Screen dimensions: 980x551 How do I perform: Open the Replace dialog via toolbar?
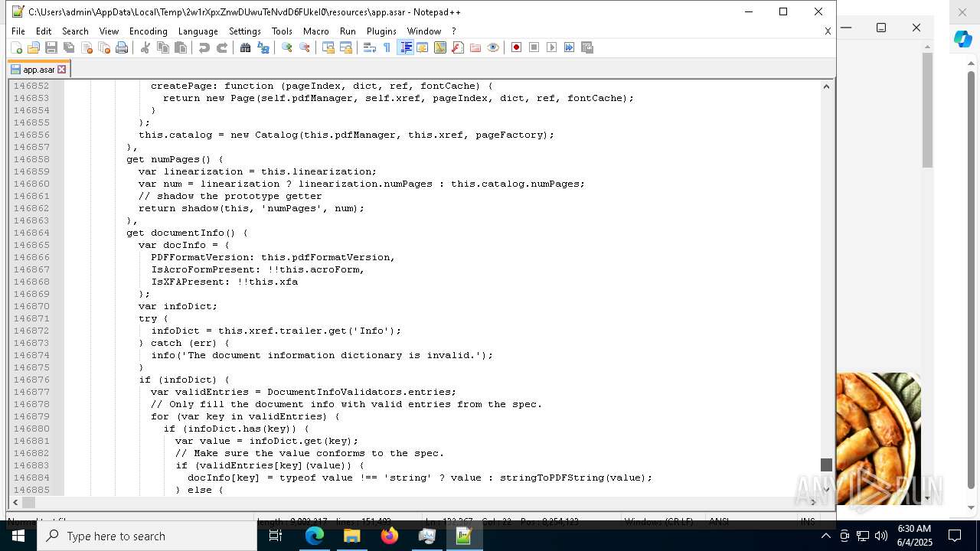[x=263, y=47]
